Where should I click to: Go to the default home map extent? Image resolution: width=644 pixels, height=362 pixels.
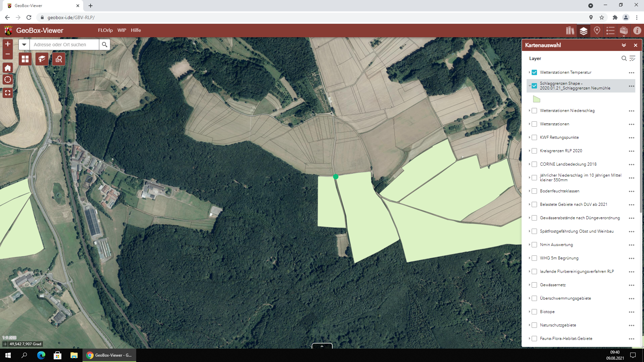click(8, 68)
